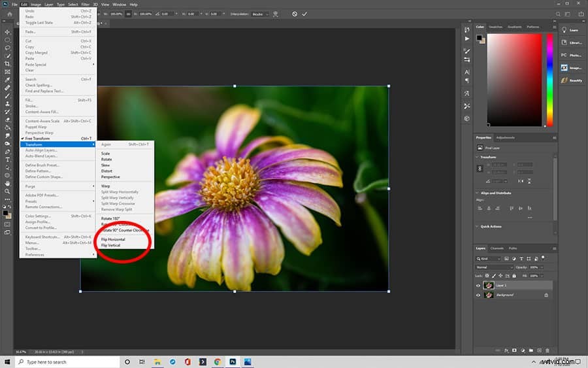588x368 pixels.
Task: Open the Windows Start menu
Action: [x=7, y=362]
